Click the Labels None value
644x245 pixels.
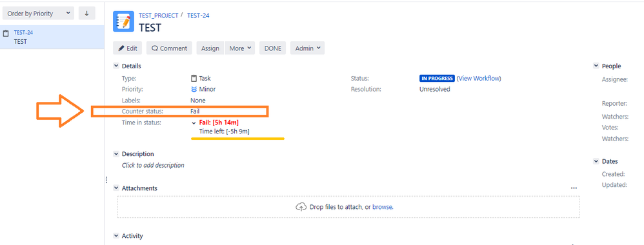198,100
